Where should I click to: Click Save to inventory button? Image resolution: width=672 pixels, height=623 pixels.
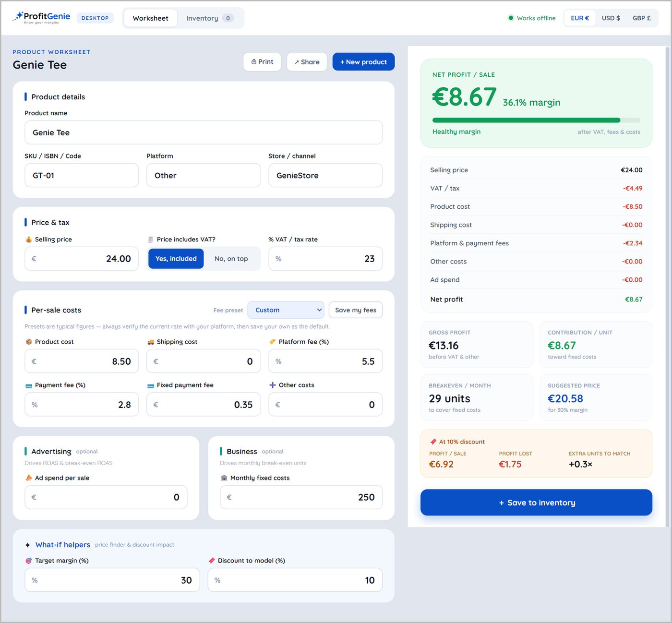click(x=536, y=503)
